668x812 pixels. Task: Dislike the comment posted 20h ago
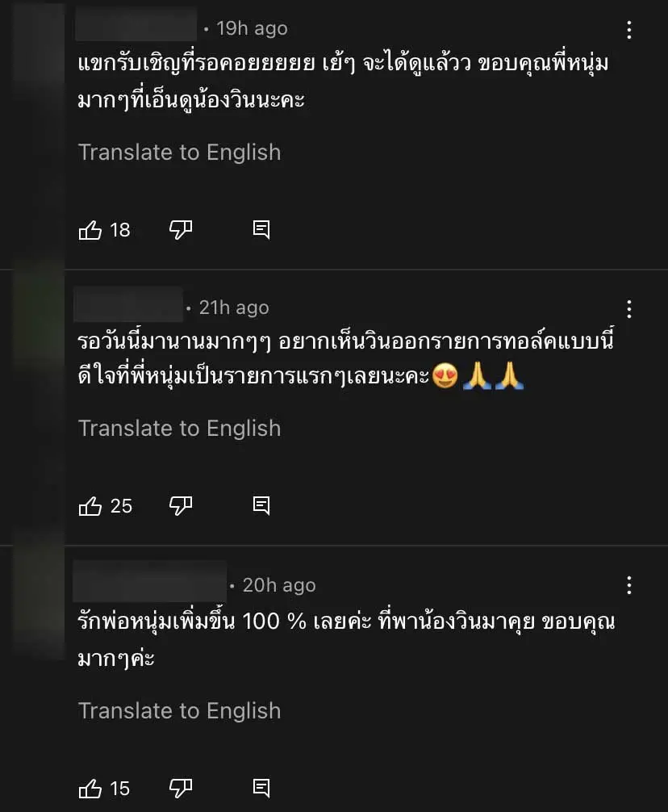(x=180, y=788)
